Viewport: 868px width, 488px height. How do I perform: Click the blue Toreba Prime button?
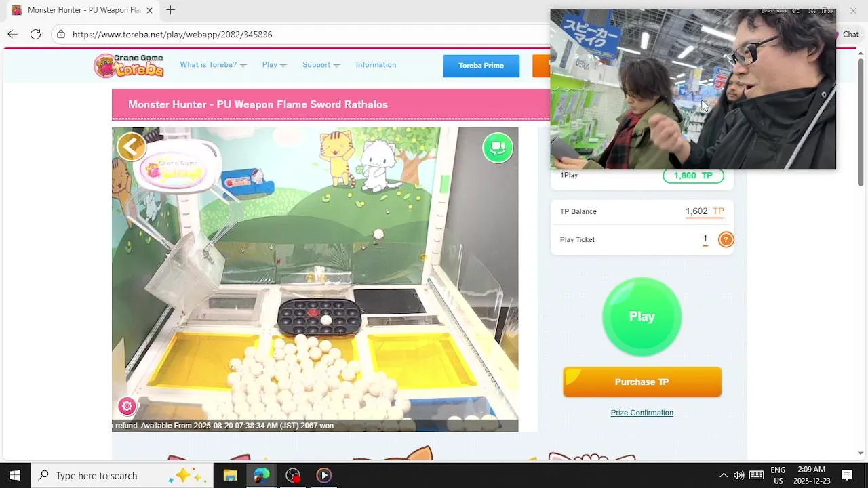tap(481, 66)
